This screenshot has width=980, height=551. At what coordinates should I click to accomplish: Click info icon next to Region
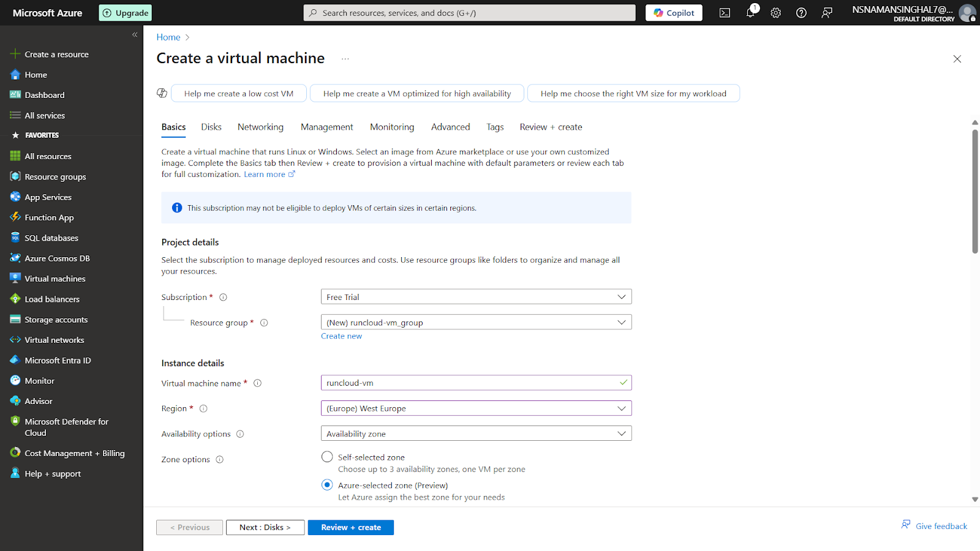pyautogui.click(x=203, y=409)
